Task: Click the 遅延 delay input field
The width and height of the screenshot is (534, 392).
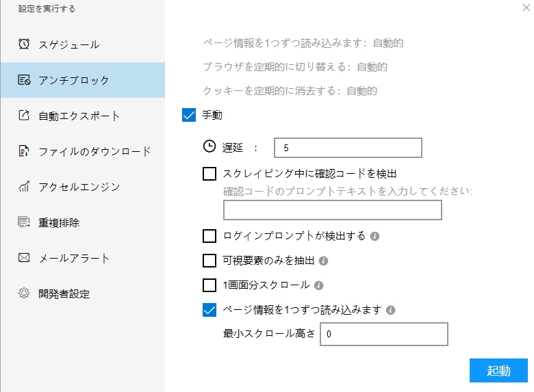Action: [x=347, y=148]
